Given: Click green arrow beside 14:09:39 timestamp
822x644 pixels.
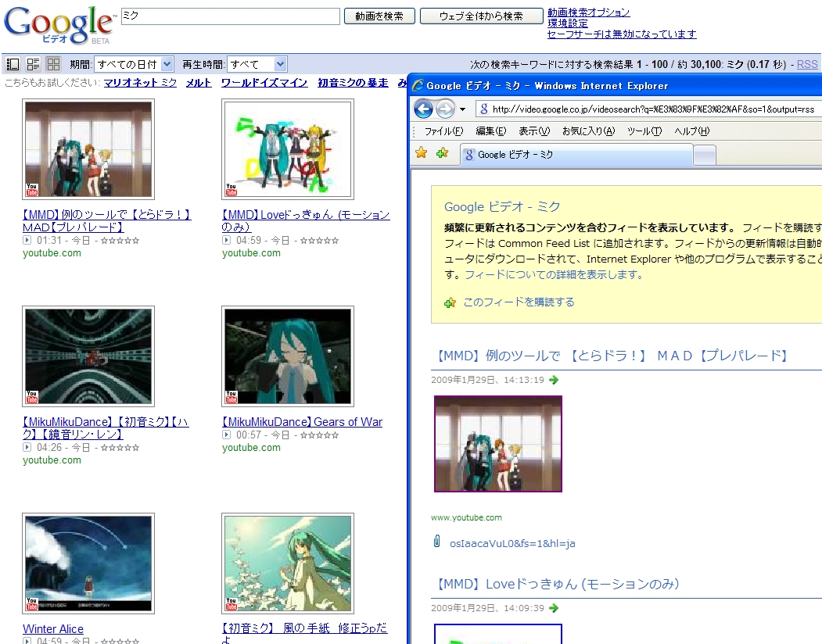Looking at the screenshot, I should pyautogui.click(x=554, y=608).
